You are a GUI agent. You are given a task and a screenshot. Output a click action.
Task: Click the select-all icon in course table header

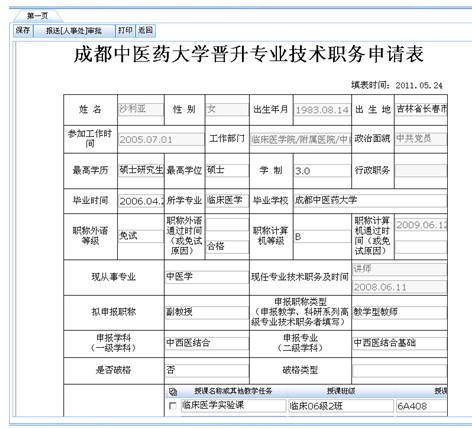(173, 391)
